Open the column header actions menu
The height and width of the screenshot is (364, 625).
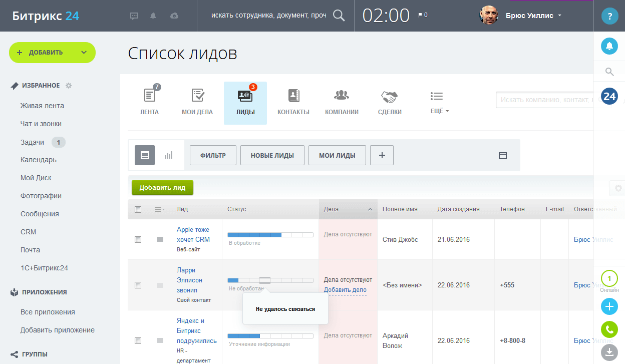tap(160, 209)
